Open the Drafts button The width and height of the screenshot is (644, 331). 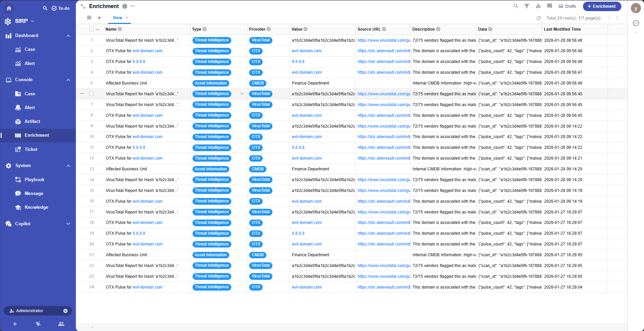(x=567, y=6)
